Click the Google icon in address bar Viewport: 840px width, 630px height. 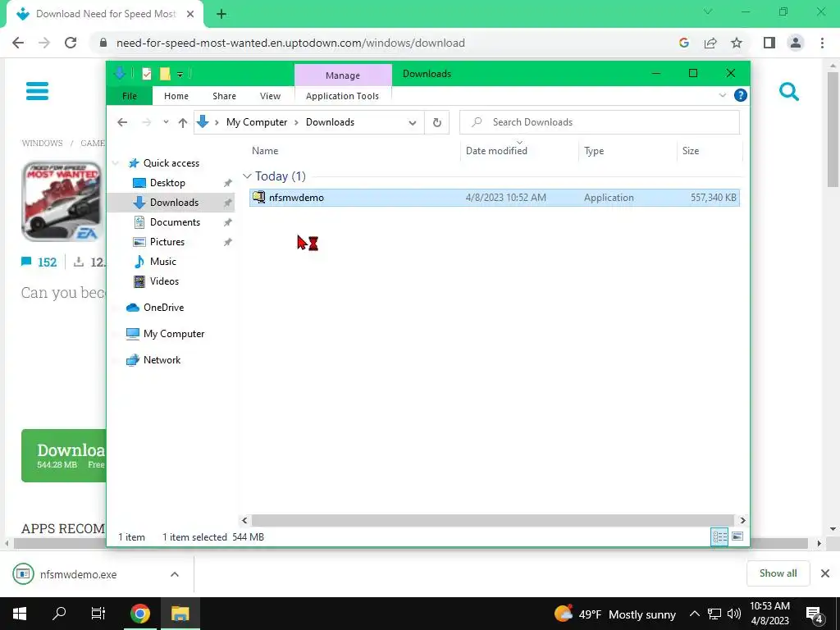(x=683, y=43)
